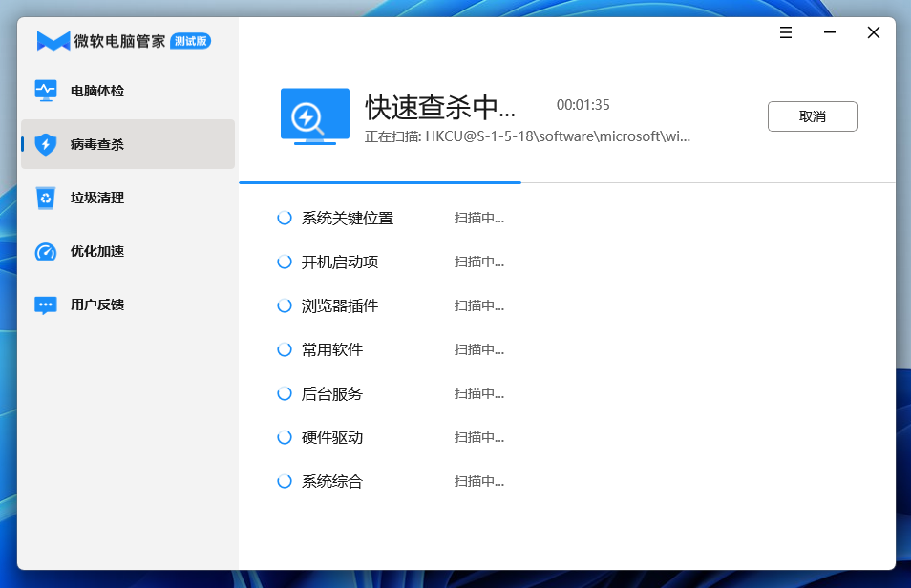The image size is (911, 588).
Task: Select the 硬件驱动 scan item
Action: (x=332, y=437)
